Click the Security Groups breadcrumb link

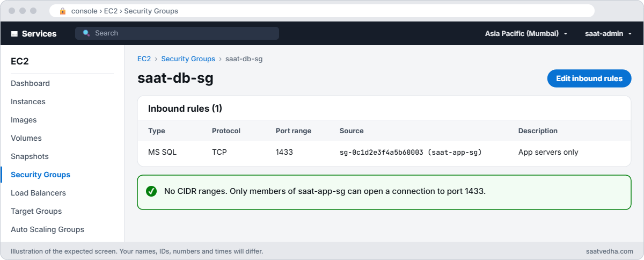click(188, 59)
